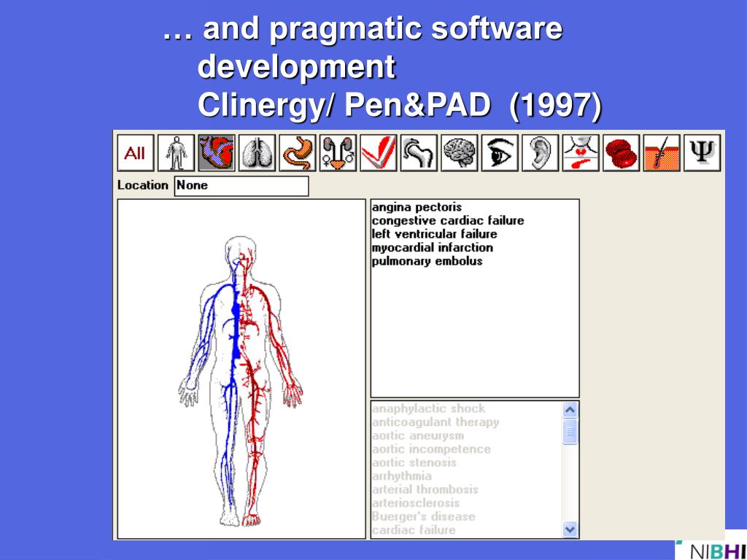Select congestive cardiac failure
The width and height of the screenshot is (747, 560).
click(x=448, y=221)
